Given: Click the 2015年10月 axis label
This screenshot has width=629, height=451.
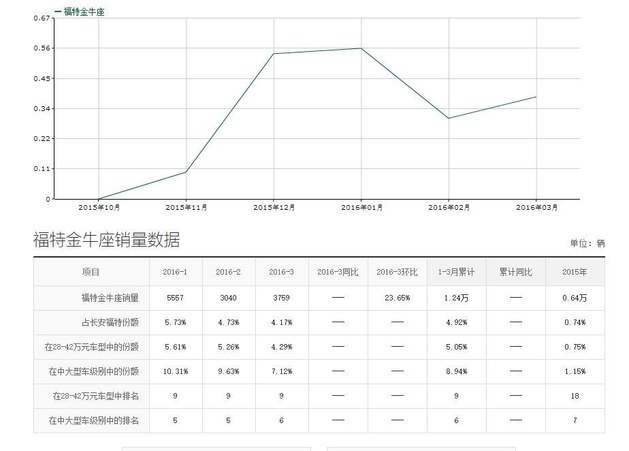Looking at the screenshot, I should pos(99,207).
